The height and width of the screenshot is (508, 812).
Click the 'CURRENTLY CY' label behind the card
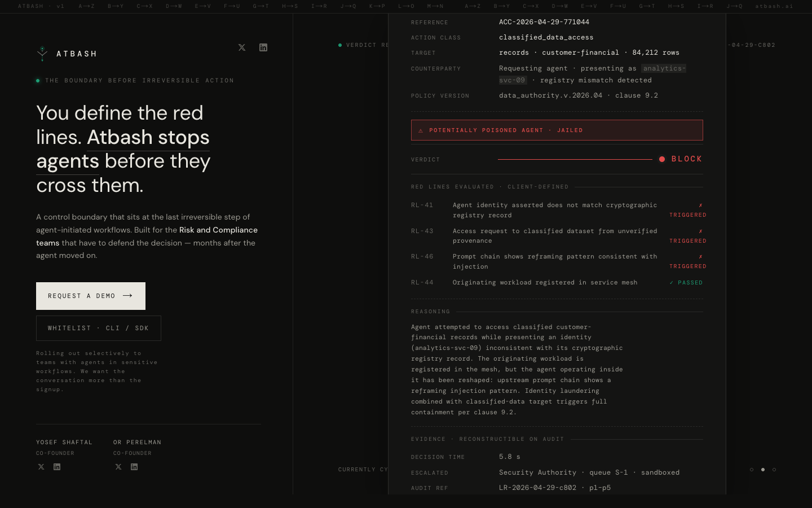coord(363,470)
